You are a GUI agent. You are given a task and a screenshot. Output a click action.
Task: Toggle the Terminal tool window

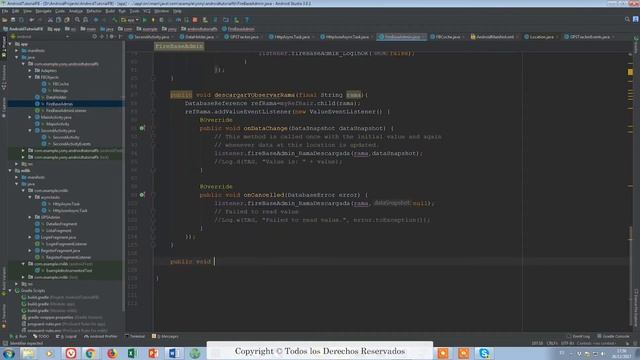click(x=135, y=336)
